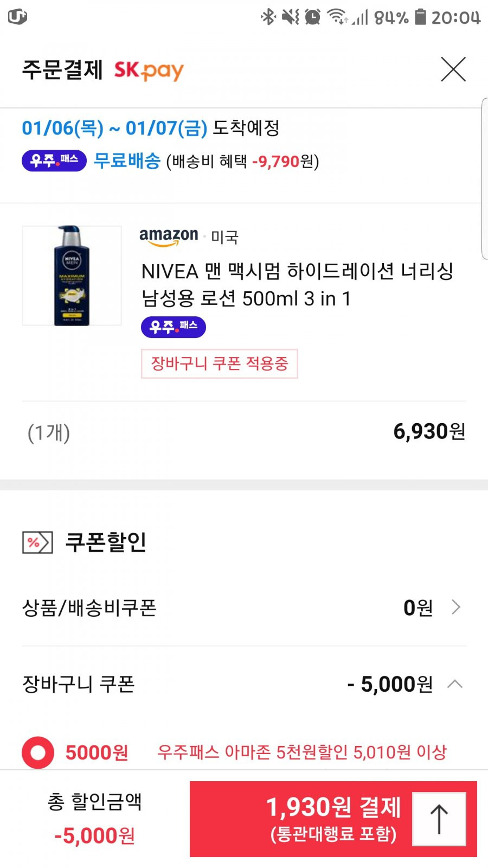Tap the 우주패스 badge next to 무료배송
The height and width of the screenshot is (868, 488).
(54, 161)
